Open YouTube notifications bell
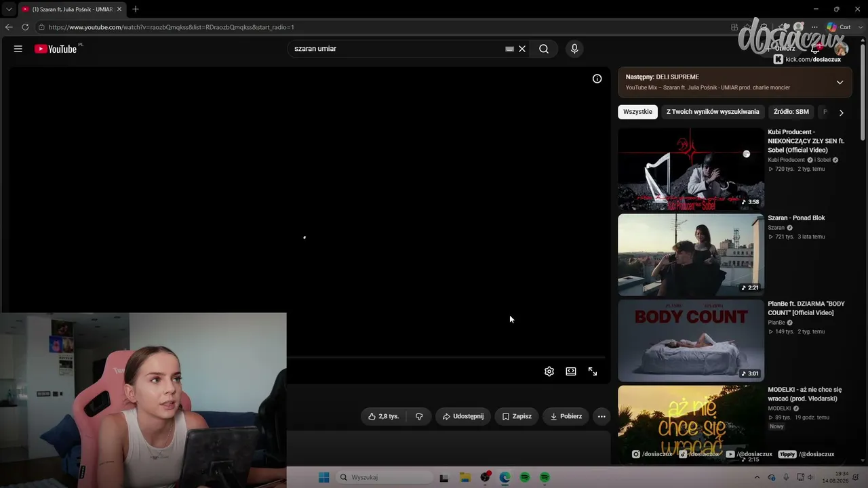868x488 pixels. (816, 49)
